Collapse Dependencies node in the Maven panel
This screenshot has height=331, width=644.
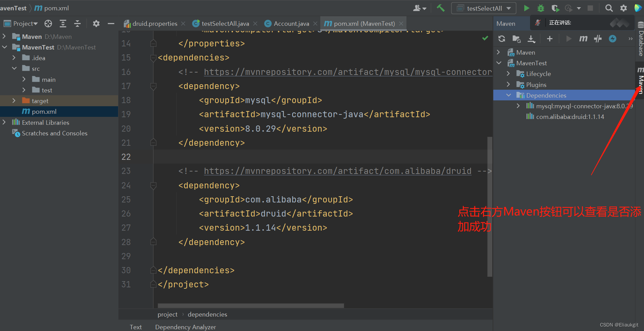click(508, 95)
